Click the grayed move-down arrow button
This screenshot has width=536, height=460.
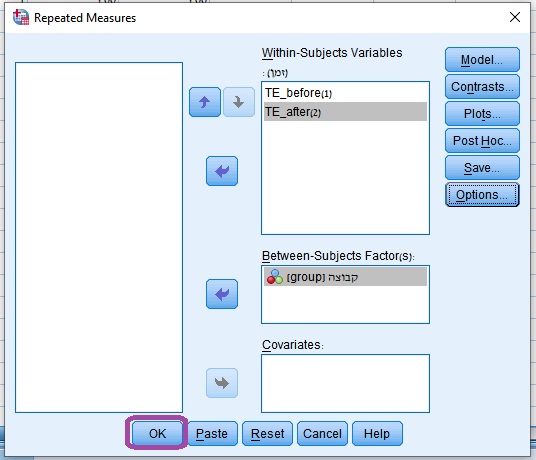[239, 102]
